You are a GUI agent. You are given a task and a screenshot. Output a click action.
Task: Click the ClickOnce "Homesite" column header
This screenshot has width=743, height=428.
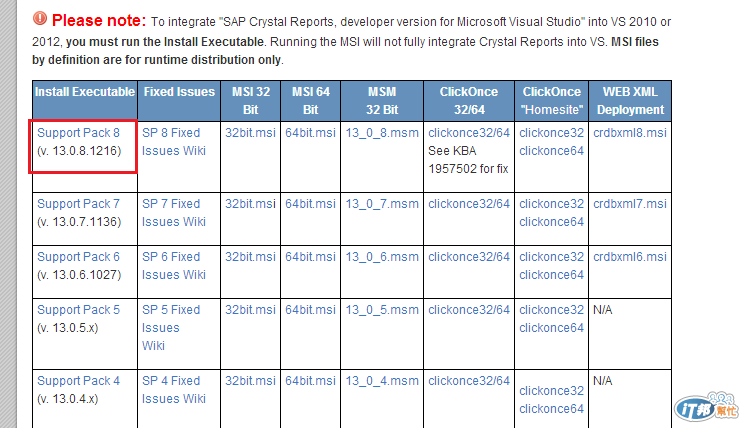pos(552,101)
